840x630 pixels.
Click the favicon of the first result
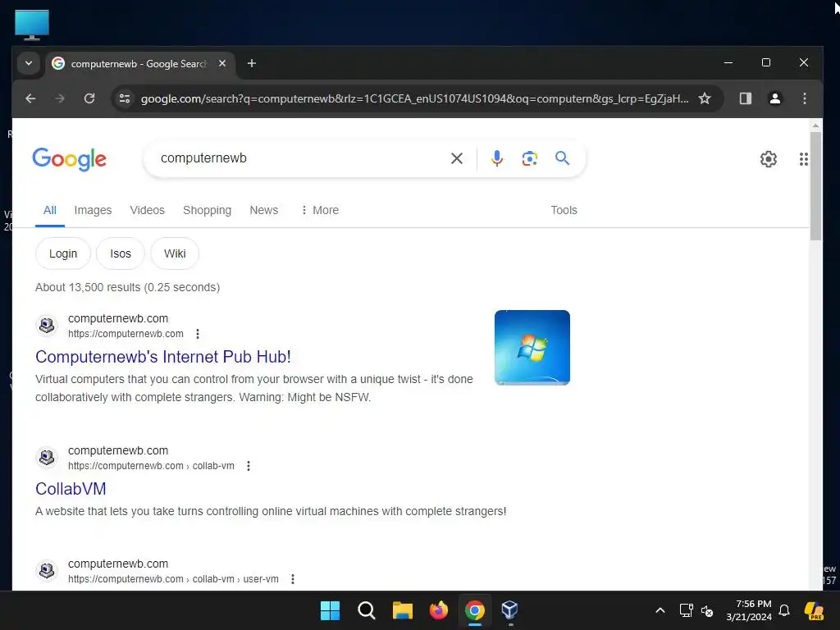[x=47, y=325]
